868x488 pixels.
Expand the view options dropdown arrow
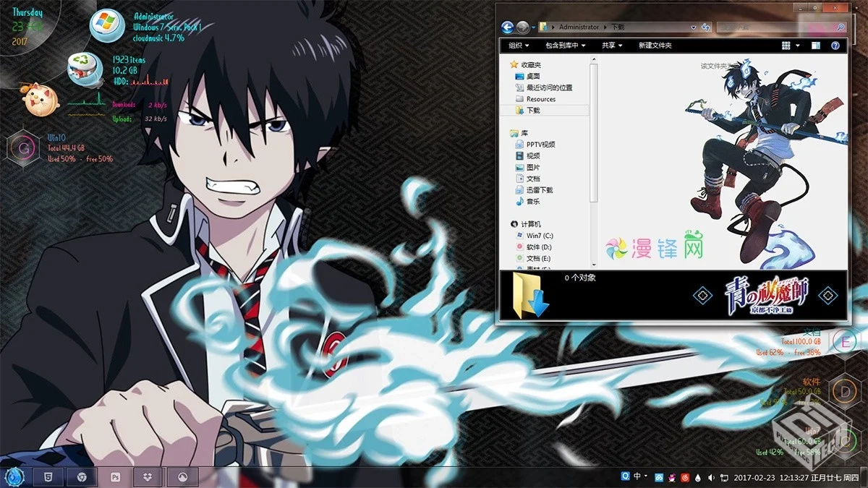(798, 46)
